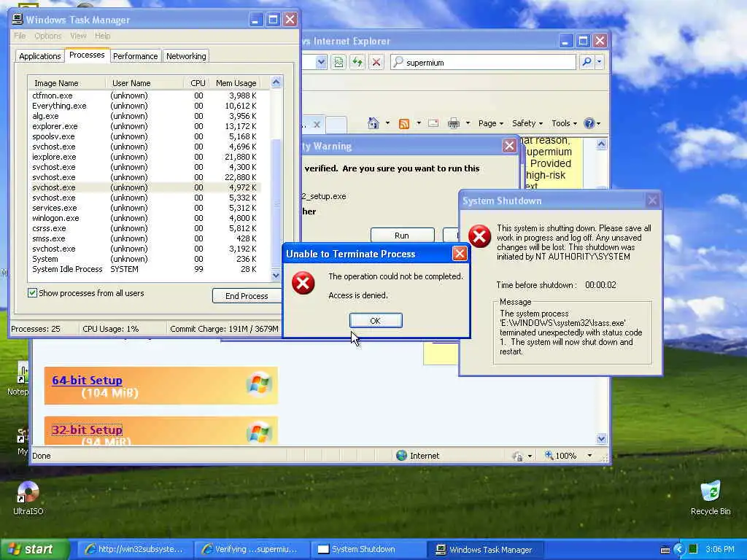Close the Security Warning dialog

click(509, 146)
